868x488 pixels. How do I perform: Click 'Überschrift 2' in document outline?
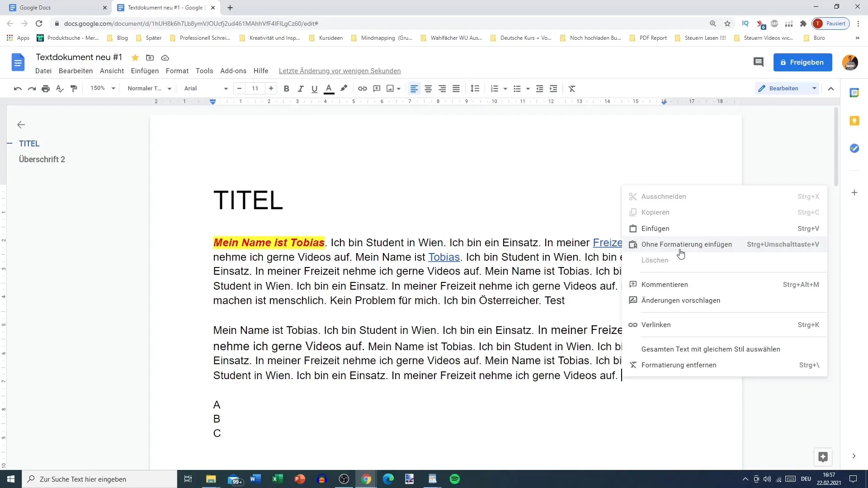[42, 160]
